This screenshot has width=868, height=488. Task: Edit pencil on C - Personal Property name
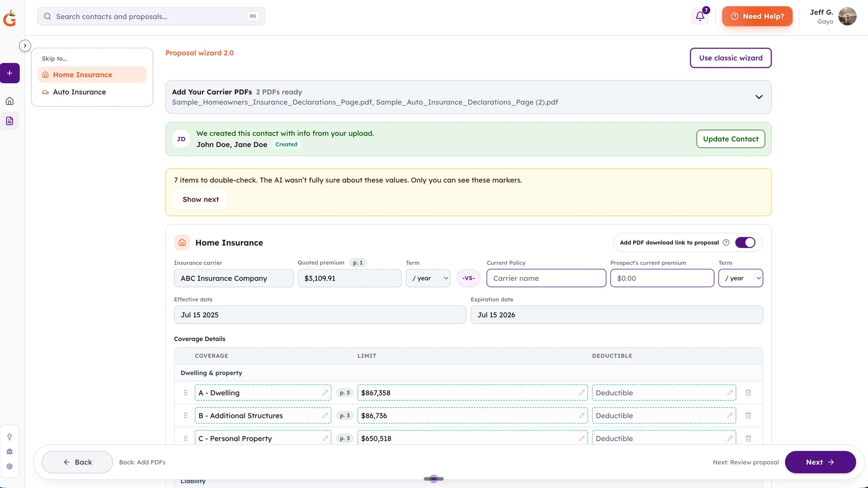click(x=325, y=438)
